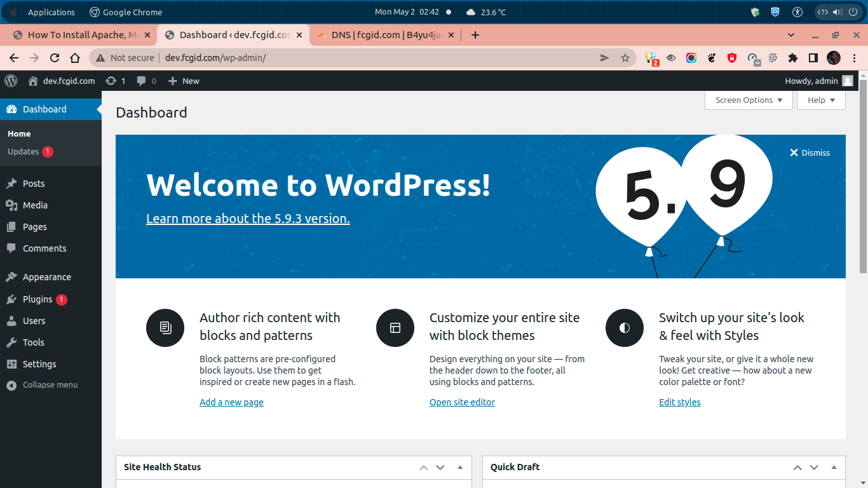Click the Not secure site info badge
Image resolution: width=868 pixels, height=488 pixels.
tap(125, 58)
